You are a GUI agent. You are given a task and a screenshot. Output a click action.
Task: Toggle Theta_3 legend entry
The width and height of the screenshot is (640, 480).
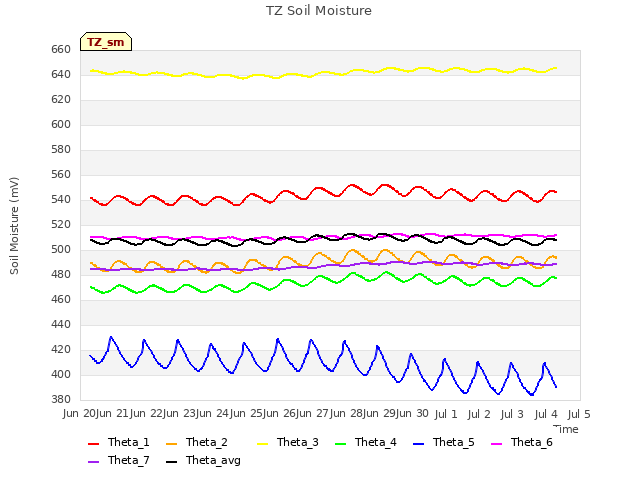pyautogui.click(x=288, y=442)
